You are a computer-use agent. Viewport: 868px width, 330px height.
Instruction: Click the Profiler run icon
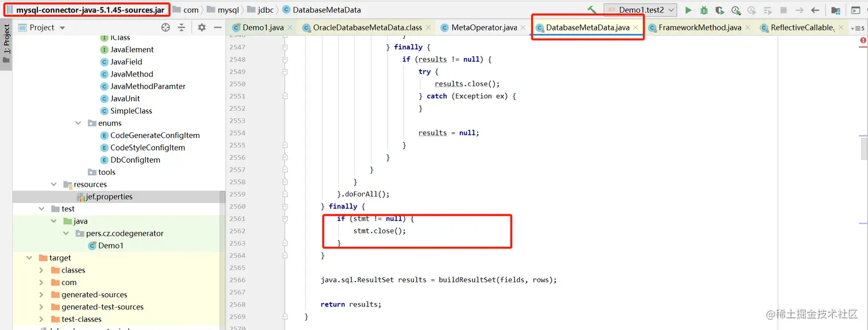736,10
